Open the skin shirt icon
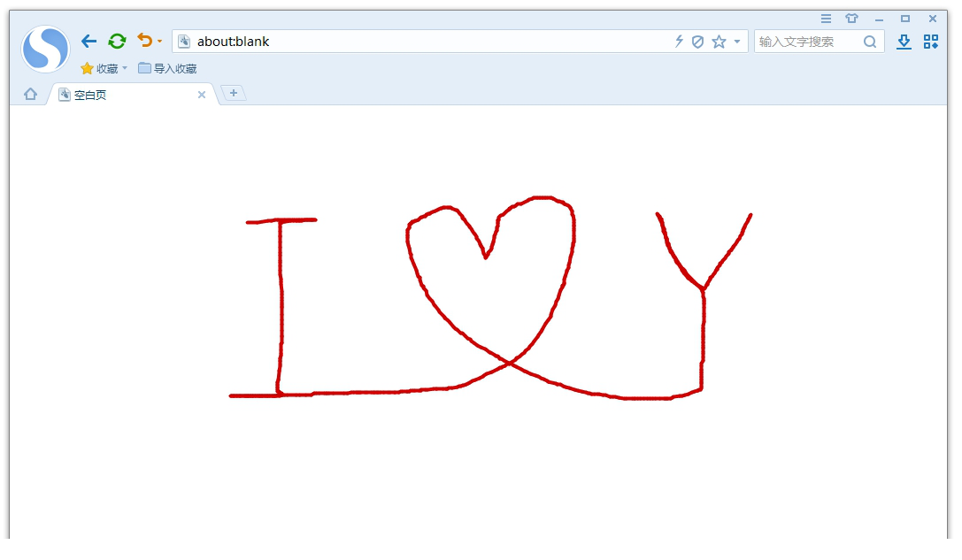Image resolution: width=962 pixels, height=560 pixels. click(x=851, y=19)
